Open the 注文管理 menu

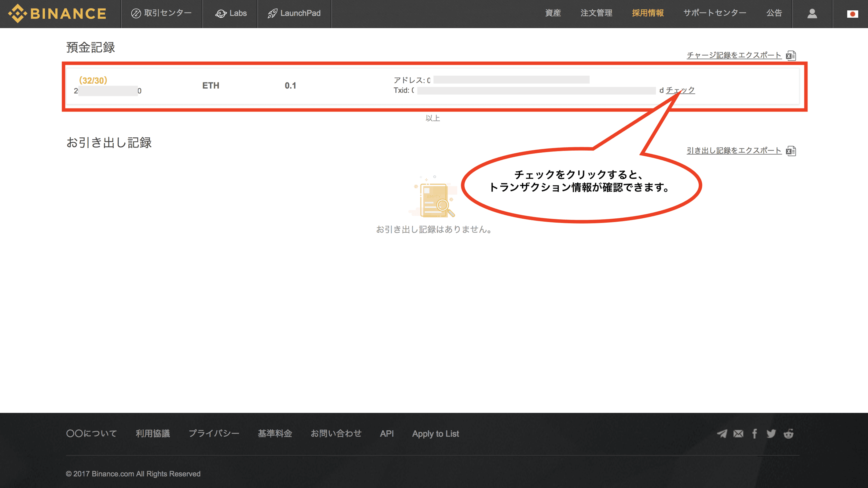[596, 13]
